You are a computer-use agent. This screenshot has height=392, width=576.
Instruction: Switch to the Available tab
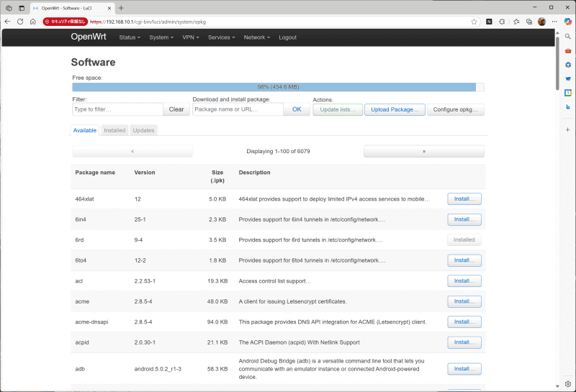click(85, 130)
